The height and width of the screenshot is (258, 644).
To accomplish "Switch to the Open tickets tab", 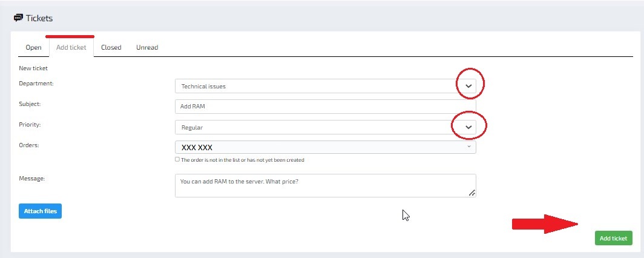I will tap(33, 47).
